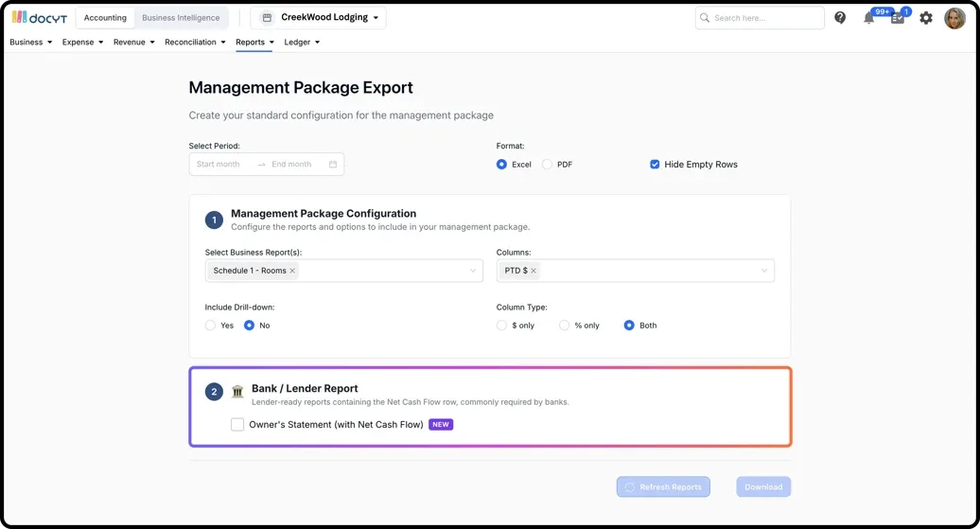Switch to the Business Intelligence tab

pyautogui.click(x=181, y=18)
